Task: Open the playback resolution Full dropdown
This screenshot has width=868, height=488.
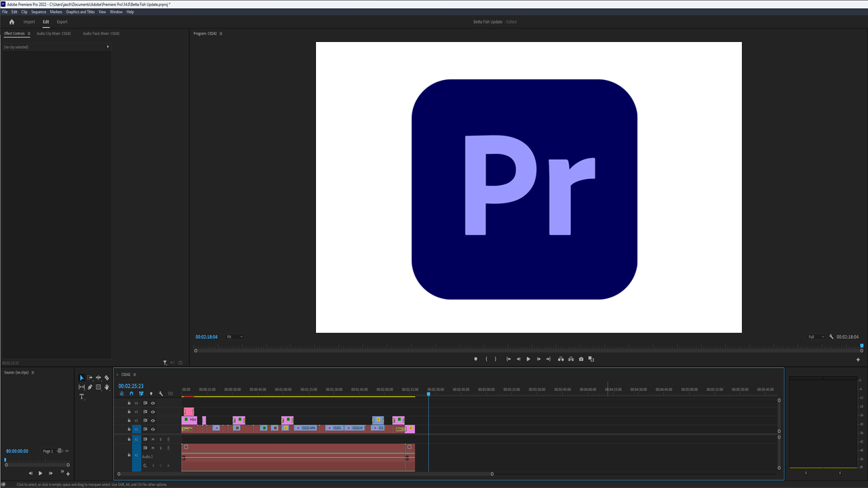Action: click(x=816, y=337)
